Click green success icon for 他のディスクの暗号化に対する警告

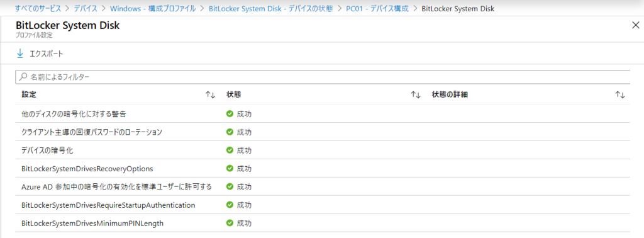coord(230,114)
